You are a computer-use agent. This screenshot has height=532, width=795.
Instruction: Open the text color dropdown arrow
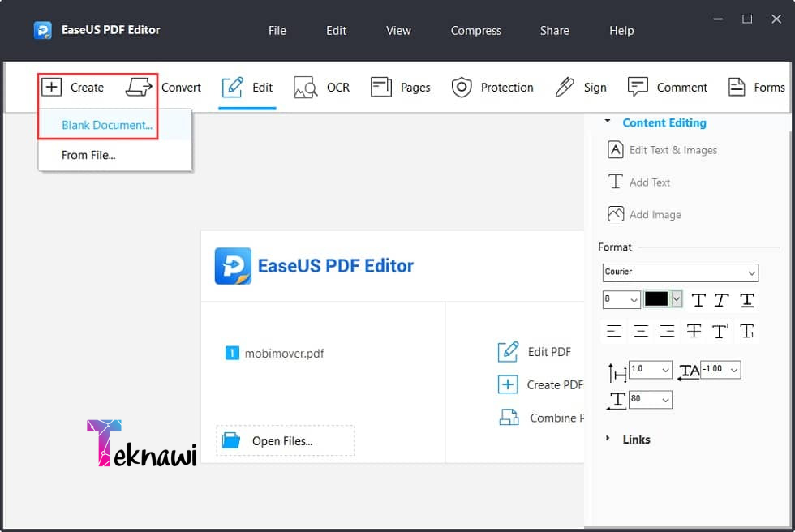coord(677,299)
